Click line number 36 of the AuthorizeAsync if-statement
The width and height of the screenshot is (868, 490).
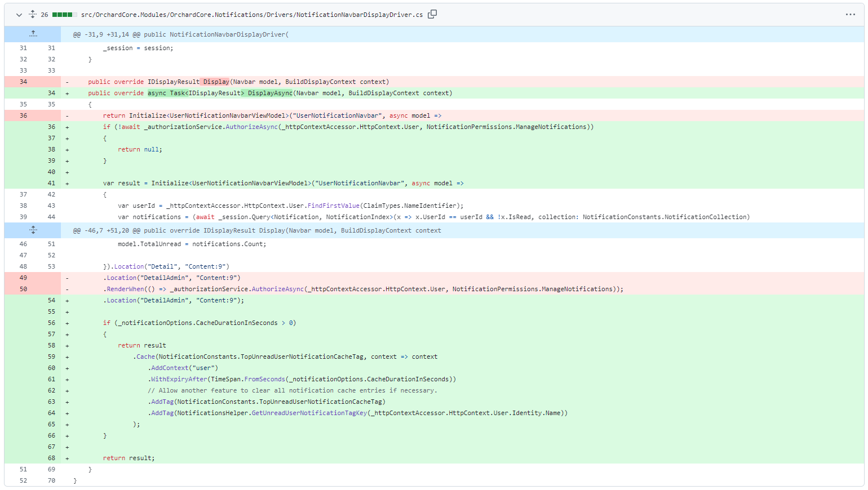click(51, 127)
